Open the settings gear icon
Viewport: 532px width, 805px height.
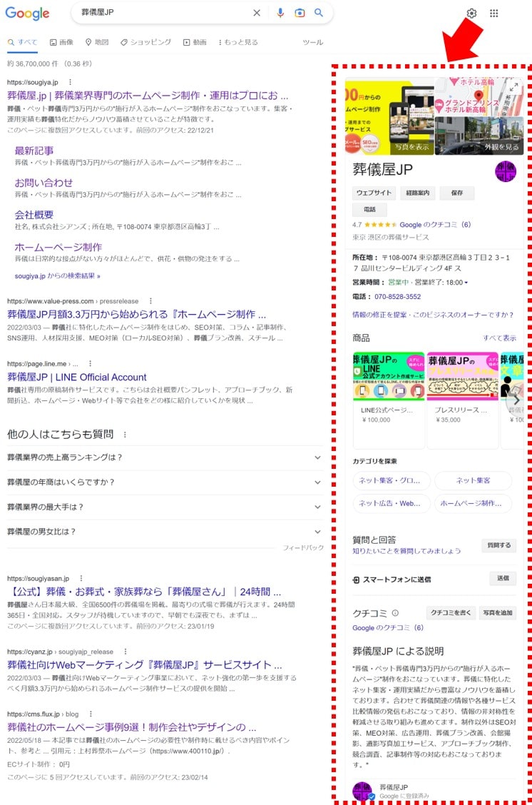click(x=471, y=14)
